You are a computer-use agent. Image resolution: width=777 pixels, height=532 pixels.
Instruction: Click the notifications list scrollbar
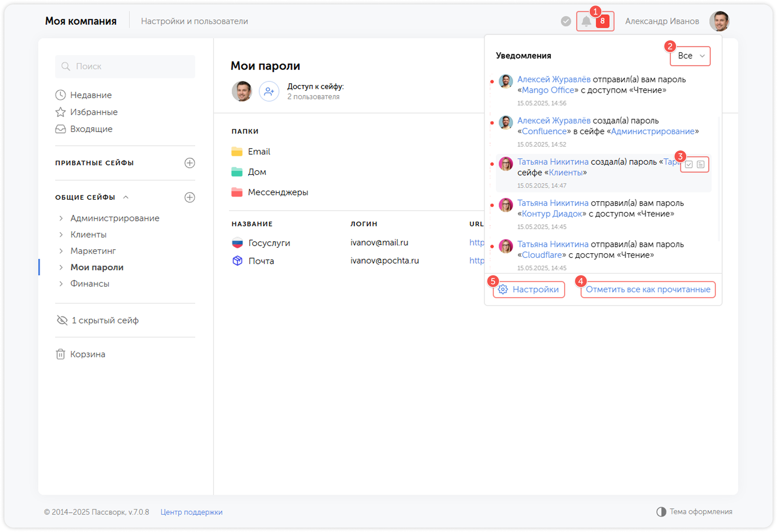coord(719,179)
